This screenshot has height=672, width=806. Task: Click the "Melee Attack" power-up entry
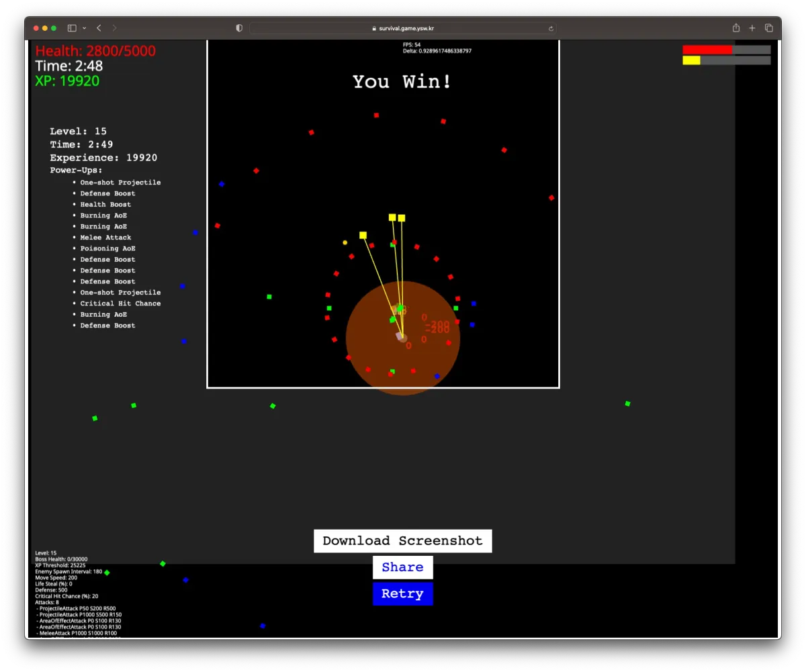(x=105, y=238)
